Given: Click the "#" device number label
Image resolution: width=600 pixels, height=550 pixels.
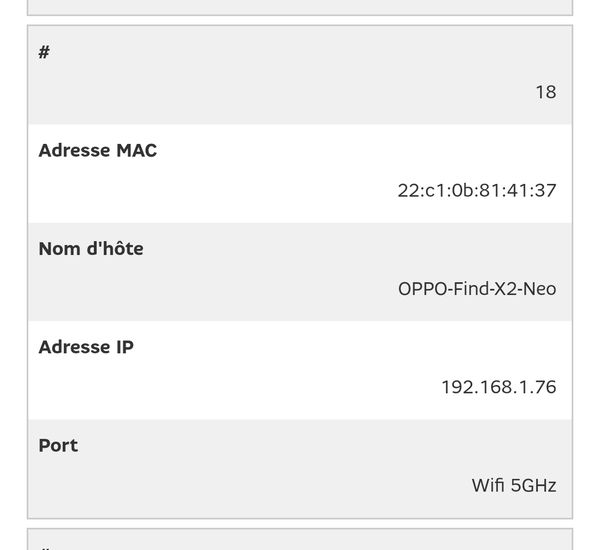Looking at the screenshot, I should click(44, 53).
